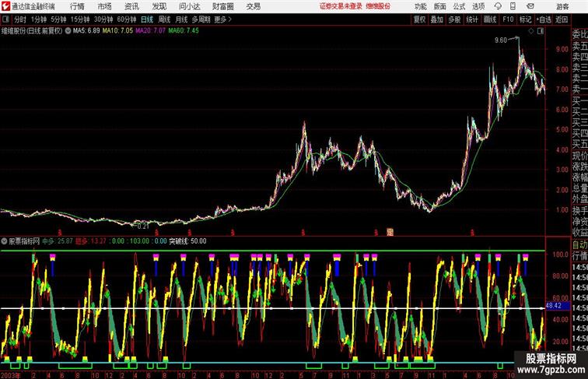Click the MA10: 7.05 indicator value
Screen dimensions: 588x379
coord(117,31)
